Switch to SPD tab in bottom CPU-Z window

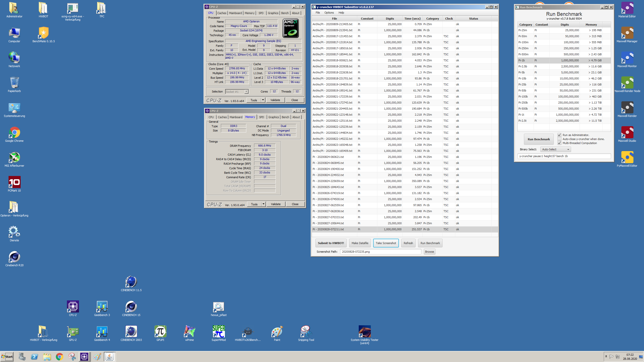click(x=261, y=117)
